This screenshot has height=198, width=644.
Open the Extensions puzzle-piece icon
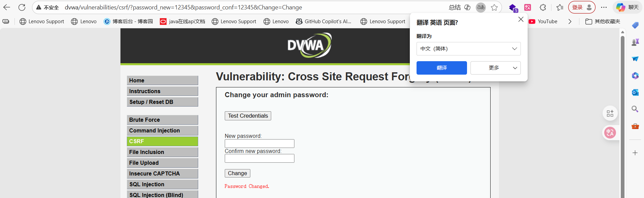point(543,7)
